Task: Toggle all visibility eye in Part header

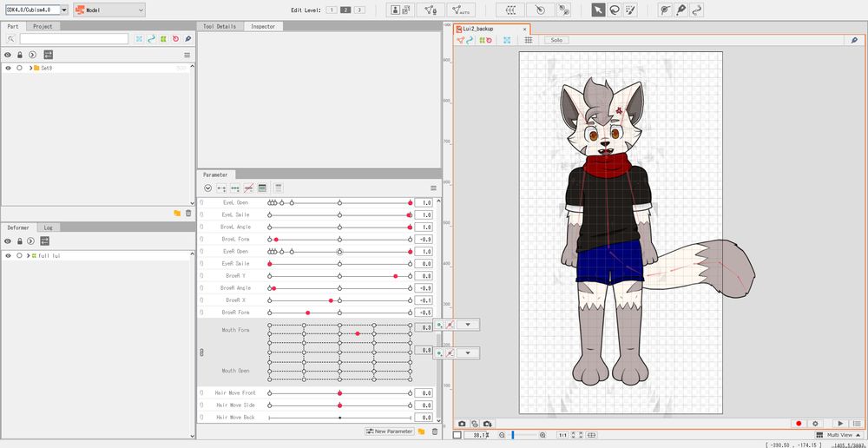Action: coord(8,55)
